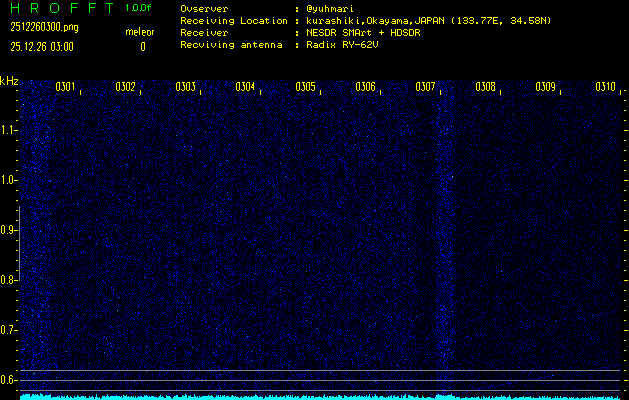Click the 0305 time marker

[x=305, y=87]
